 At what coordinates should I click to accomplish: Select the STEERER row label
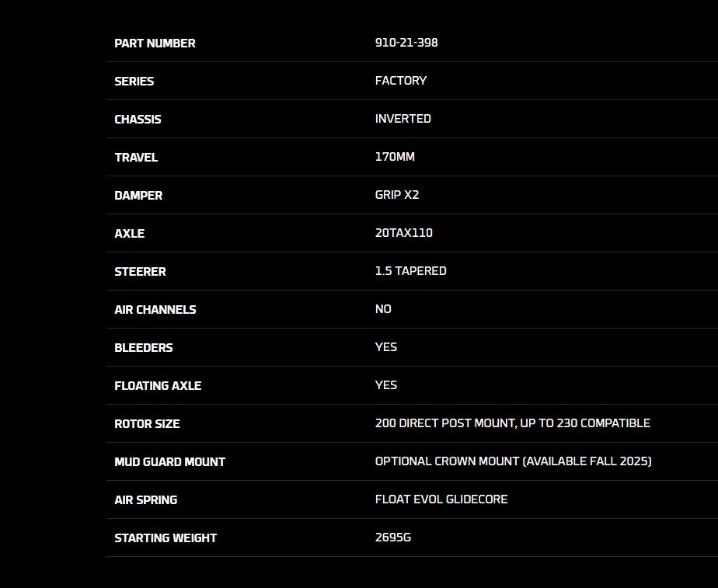(140, 272)
